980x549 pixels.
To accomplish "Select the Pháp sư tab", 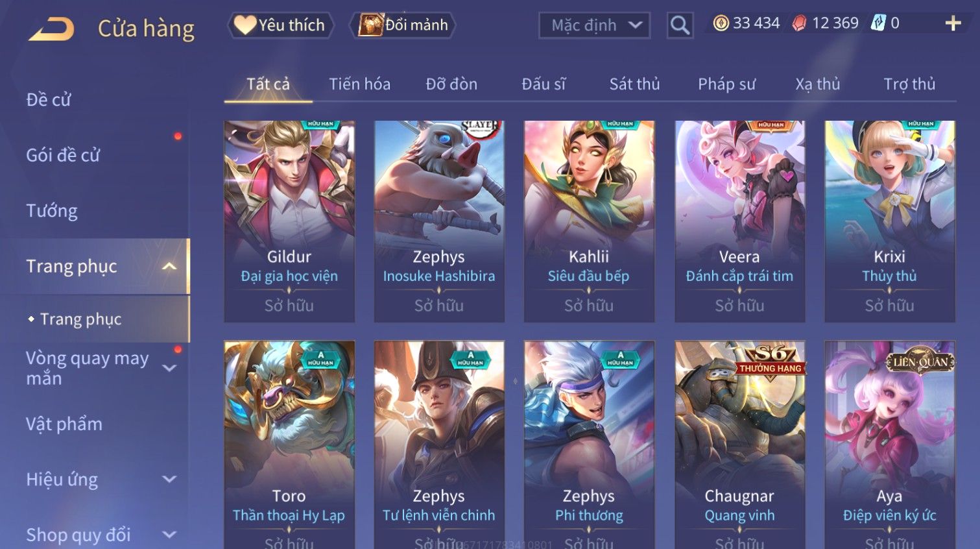I will pos(726,84).
